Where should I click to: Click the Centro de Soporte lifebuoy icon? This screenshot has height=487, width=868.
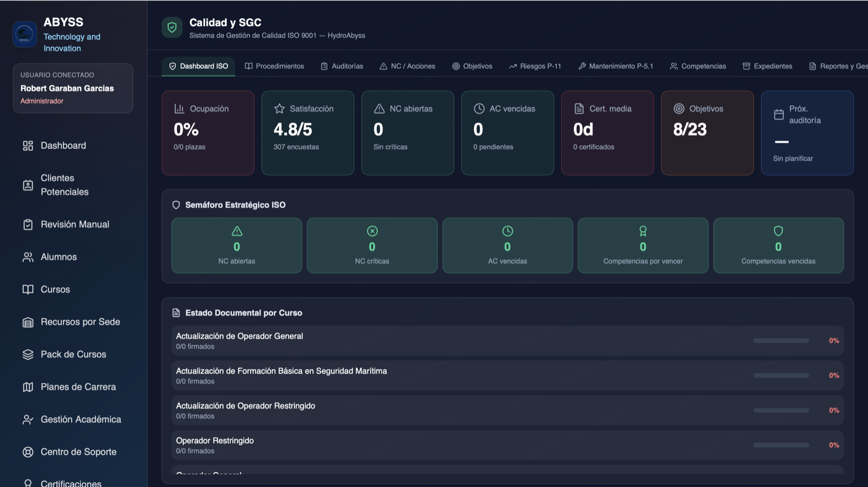point(28,452)
